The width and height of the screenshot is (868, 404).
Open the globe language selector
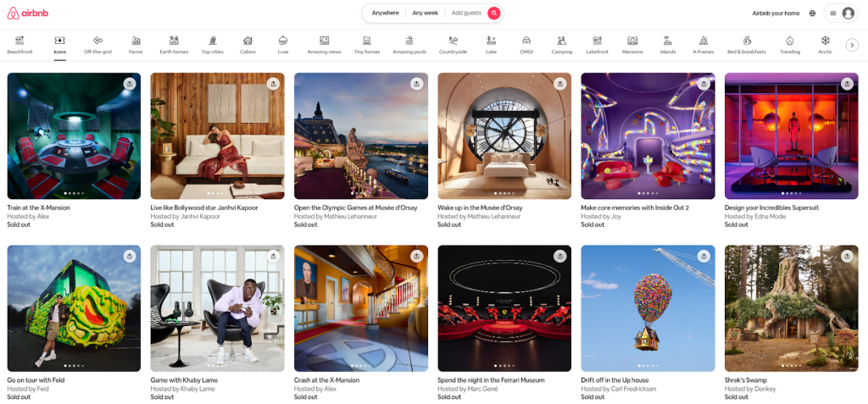[x=812, y=14]
